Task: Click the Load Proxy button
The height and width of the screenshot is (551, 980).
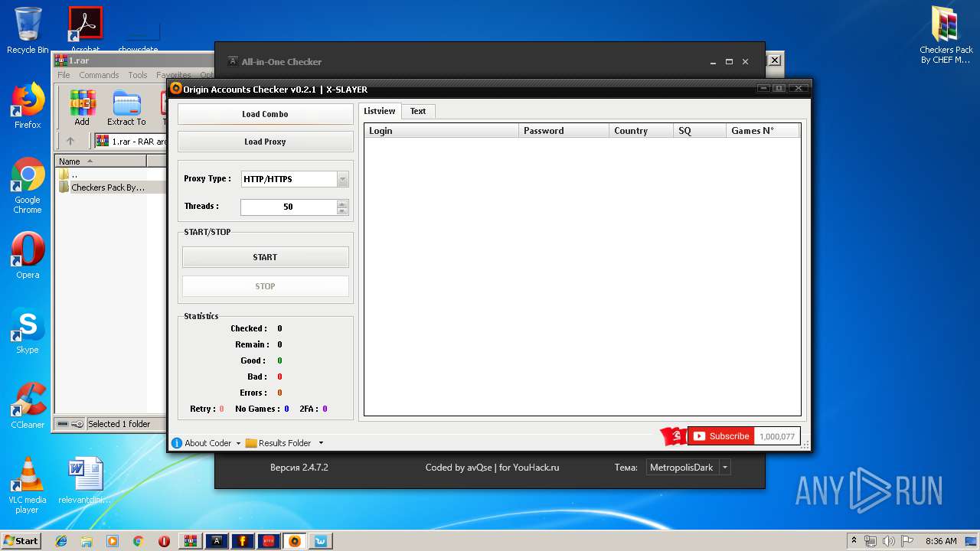Action: point(265,142)
